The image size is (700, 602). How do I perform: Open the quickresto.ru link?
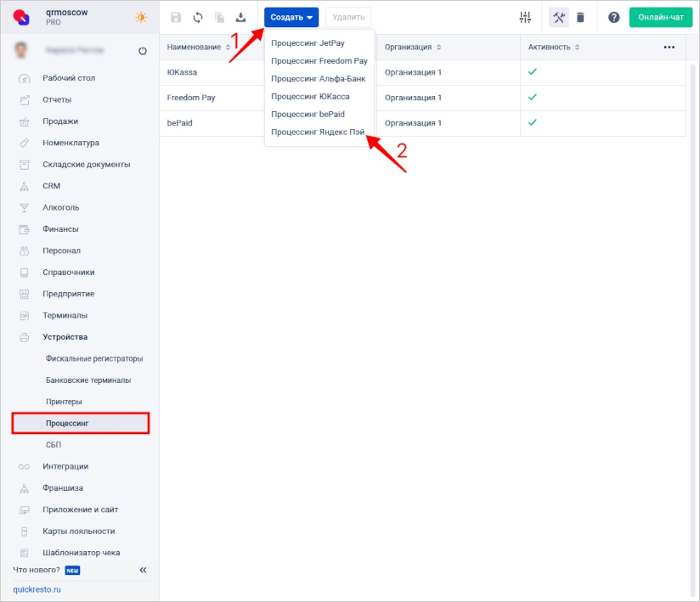[37, 589]
